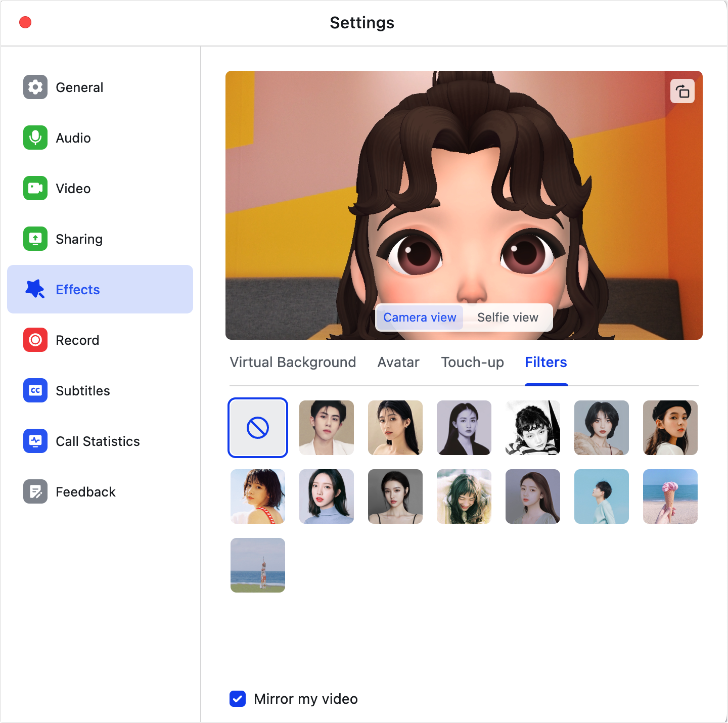Open the red Record icon
728x723 pixels.
(x=35, y=340)
